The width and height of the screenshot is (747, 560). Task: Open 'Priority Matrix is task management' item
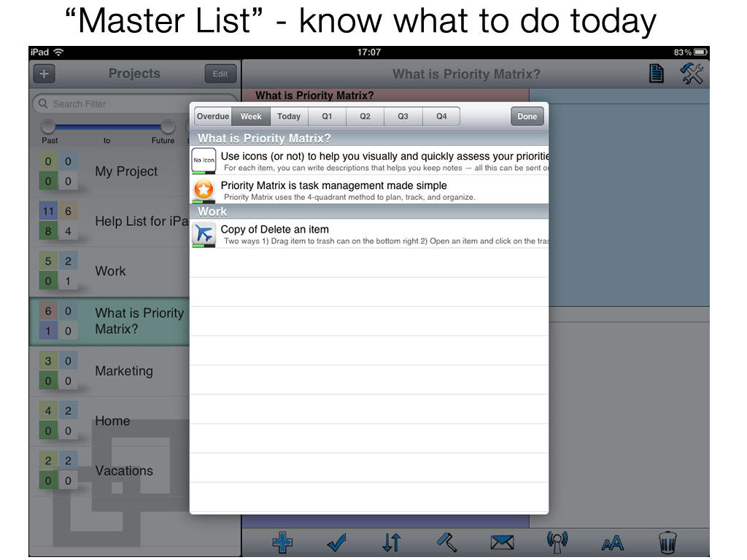pos(369,190)
